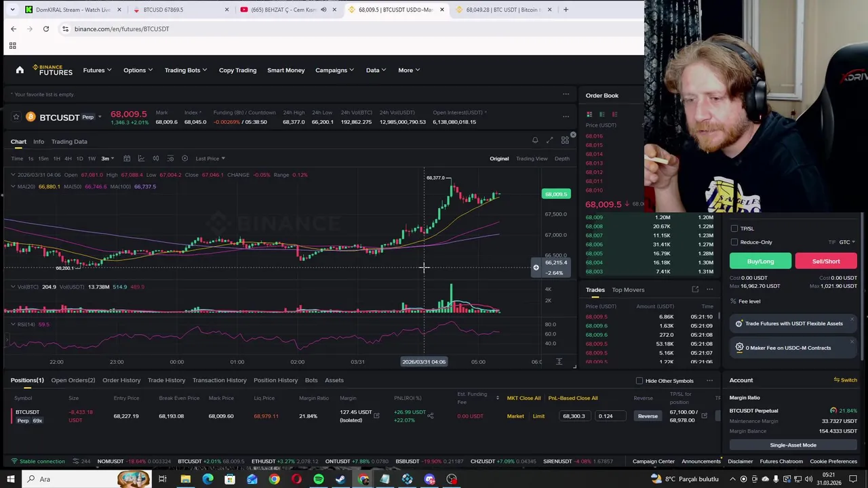Open Data dropdown menu

click(376, 70)
